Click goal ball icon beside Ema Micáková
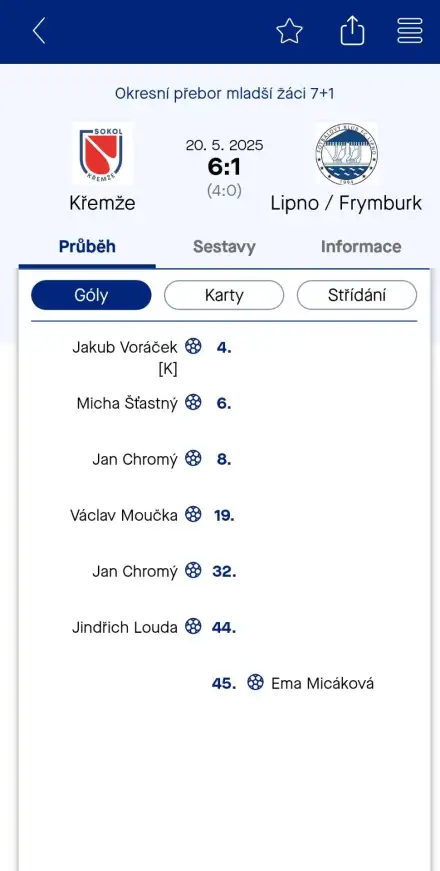This screenshot has height=871, width=440. pyautogui.click(x=255, y=682)
